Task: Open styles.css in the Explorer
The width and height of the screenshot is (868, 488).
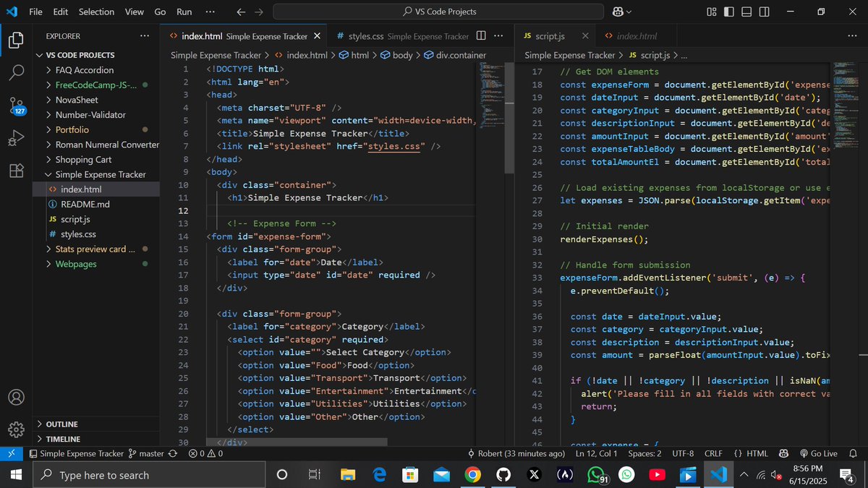Action: pos(96,234)
